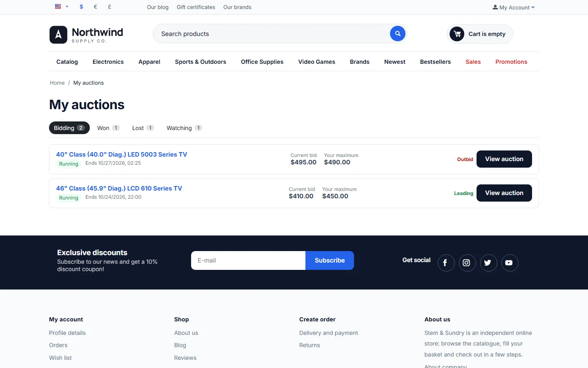
Task: Open Profile details in footer
Action: pyautogui.click(x=67, y=333)
